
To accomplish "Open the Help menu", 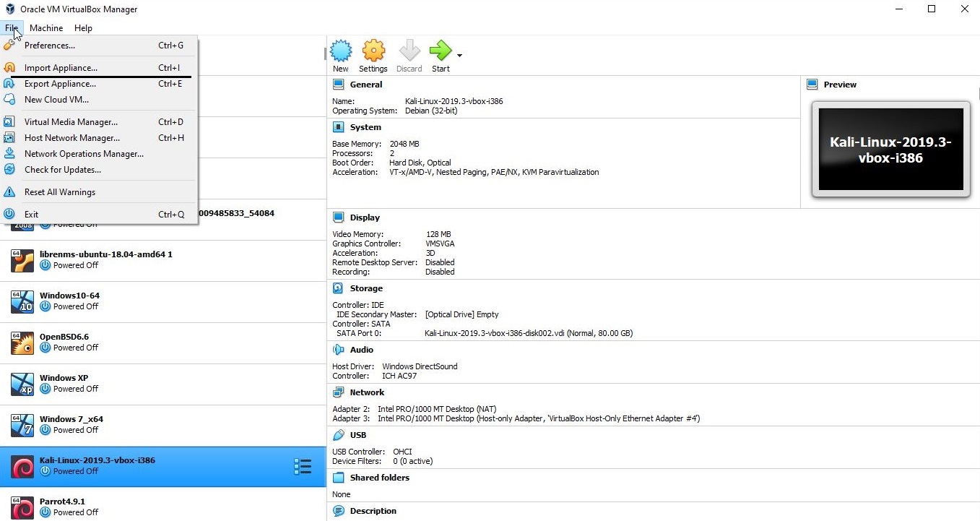I will click(83, 28).
